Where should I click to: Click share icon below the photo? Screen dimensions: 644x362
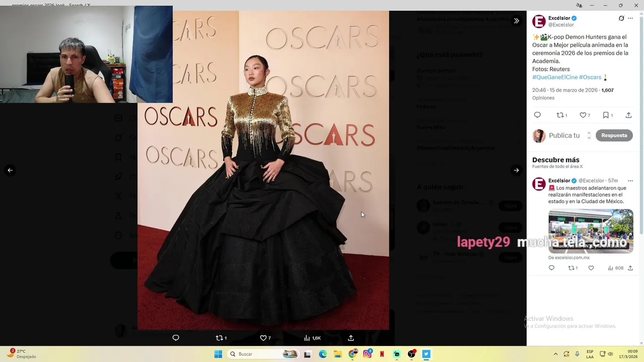[351, 338]
